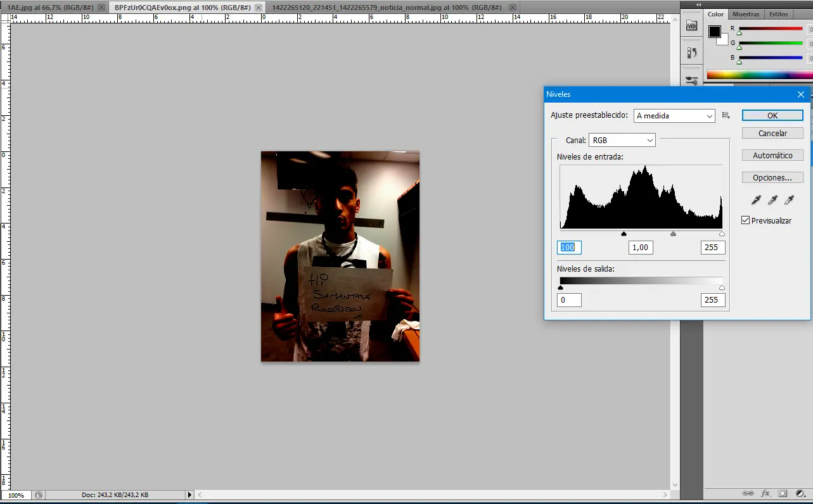Click the input highlight field showing 255

click(713, 248)
